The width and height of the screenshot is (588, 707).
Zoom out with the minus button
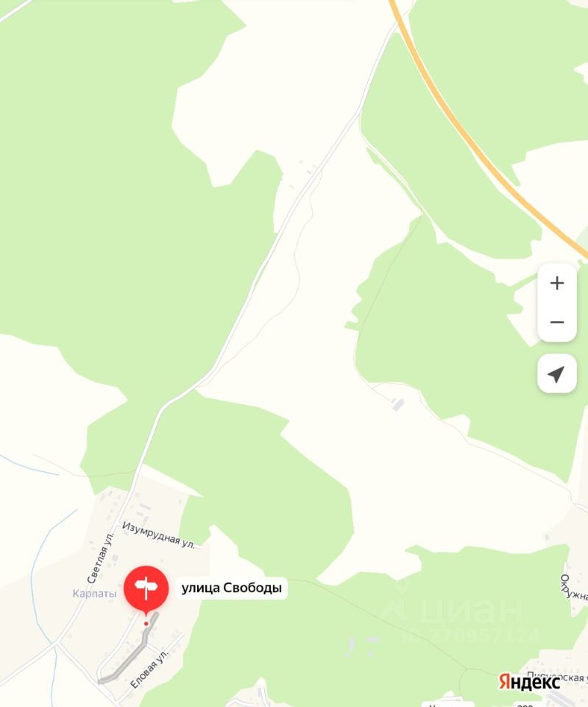tap(557, 322)
